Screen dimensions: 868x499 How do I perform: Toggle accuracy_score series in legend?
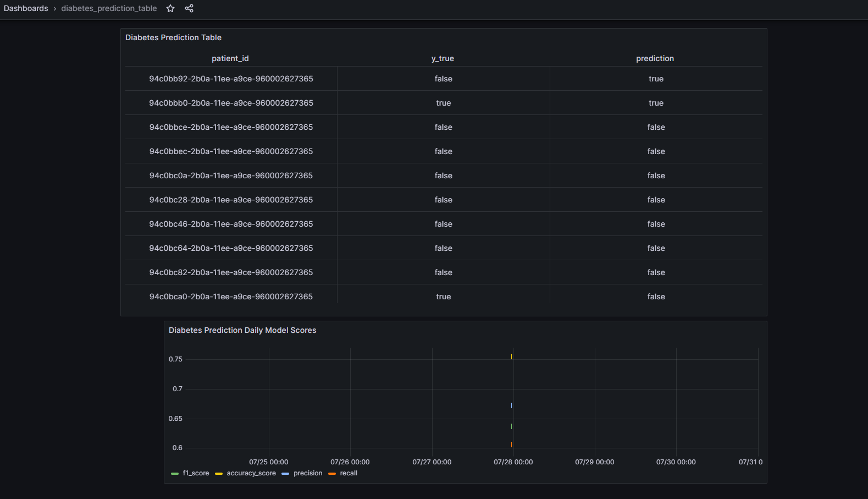tap(251, 473)
